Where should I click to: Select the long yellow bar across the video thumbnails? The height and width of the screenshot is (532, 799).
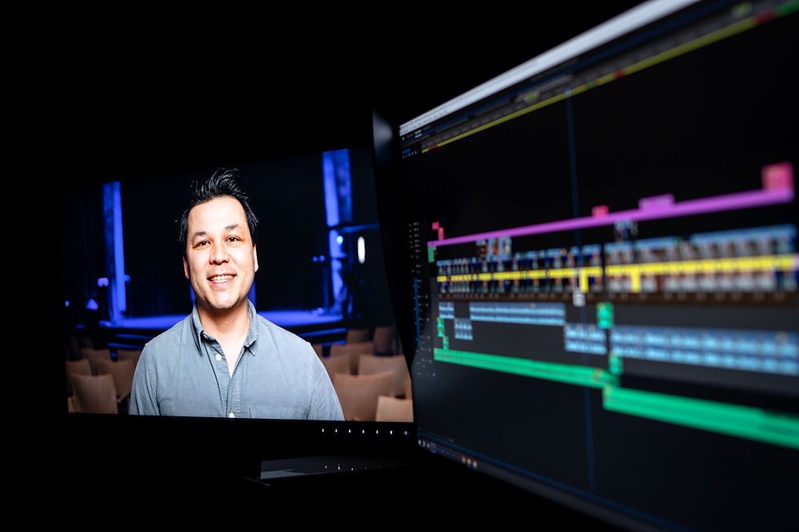coord(616,270)
